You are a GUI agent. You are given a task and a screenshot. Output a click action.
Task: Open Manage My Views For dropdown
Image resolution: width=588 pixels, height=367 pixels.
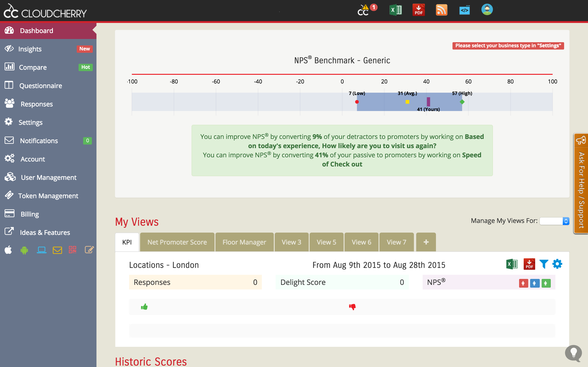pyautogui.click(x=554, y=221)
